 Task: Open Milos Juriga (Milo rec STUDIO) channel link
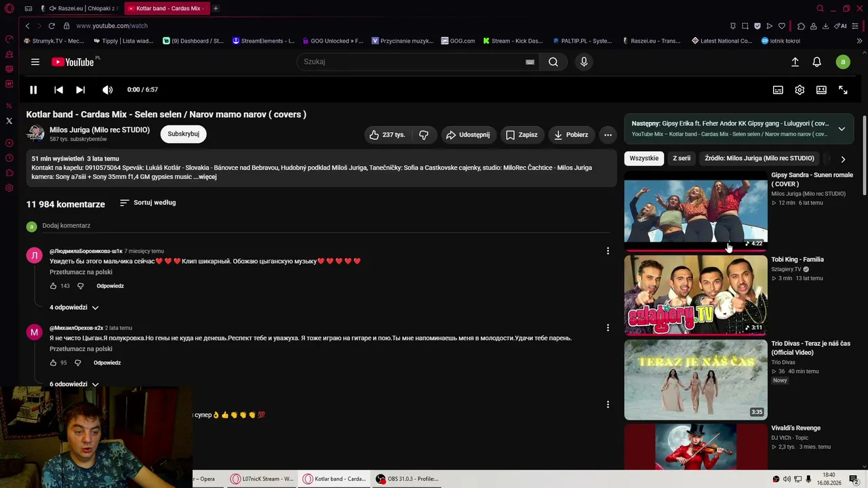100,130
